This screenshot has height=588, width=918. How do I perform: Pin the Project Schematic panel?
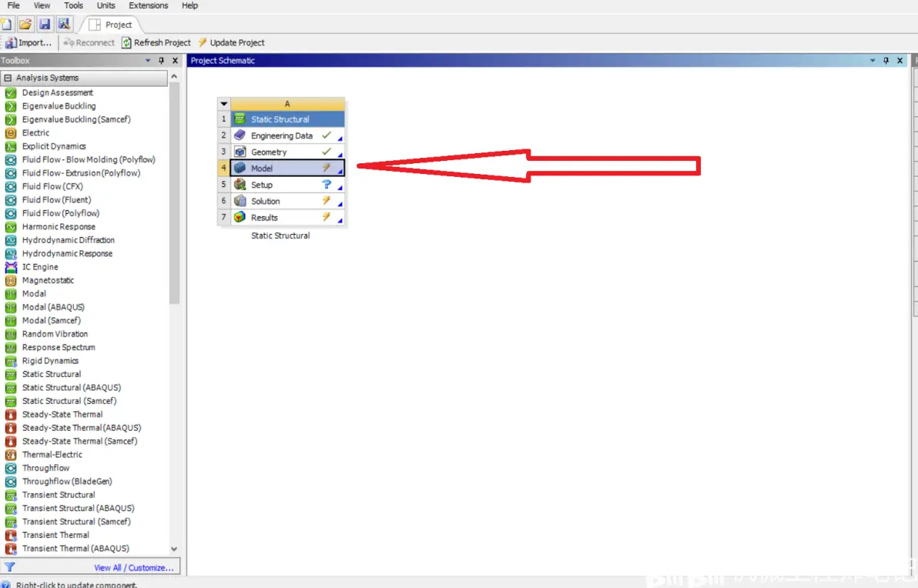(x=886, y=60)
